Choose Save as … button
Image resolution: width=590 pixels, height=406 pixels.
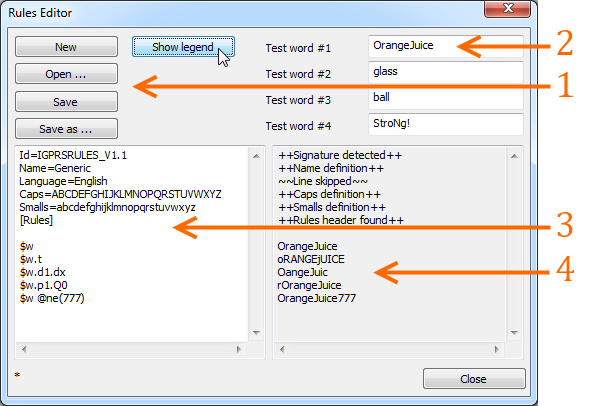[66, 129]
